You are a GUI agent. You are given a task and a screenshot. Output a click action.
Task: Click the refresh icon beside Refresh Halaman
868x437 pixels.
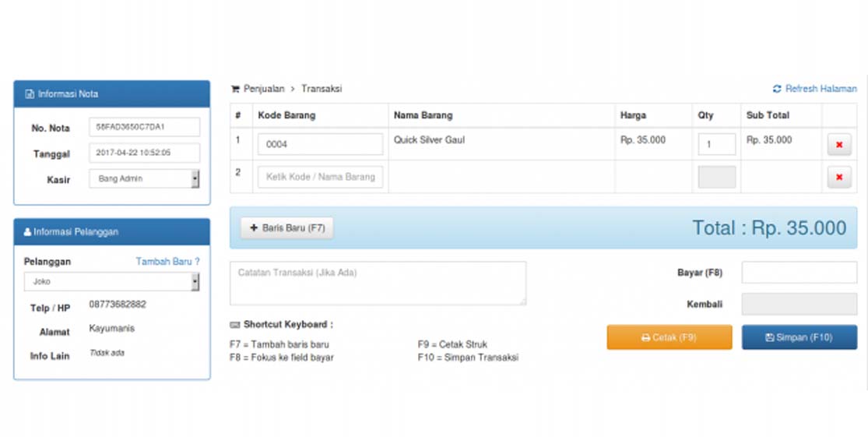[x=777, y=89]
